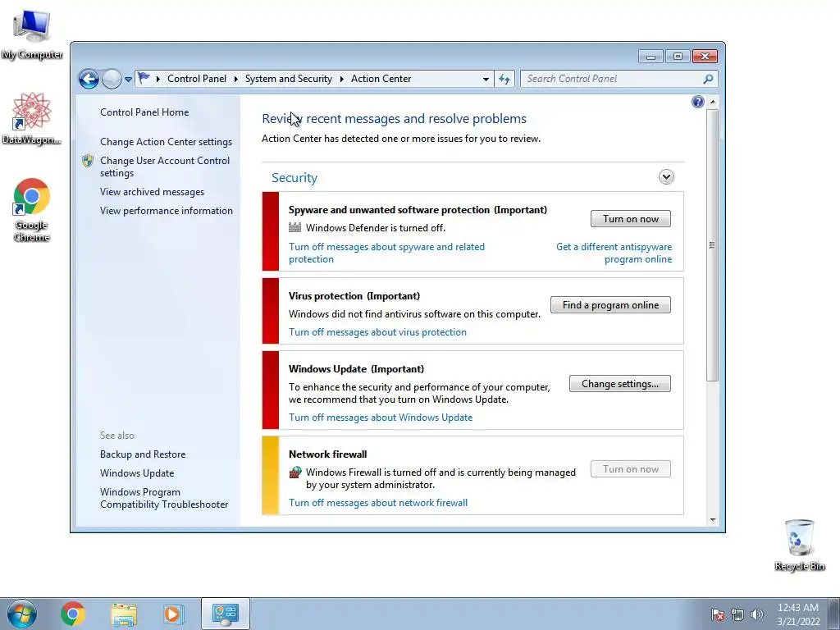840x630 pixels.
Task: Select Action Center in the breadcrumb
Action: click(381, 79)
